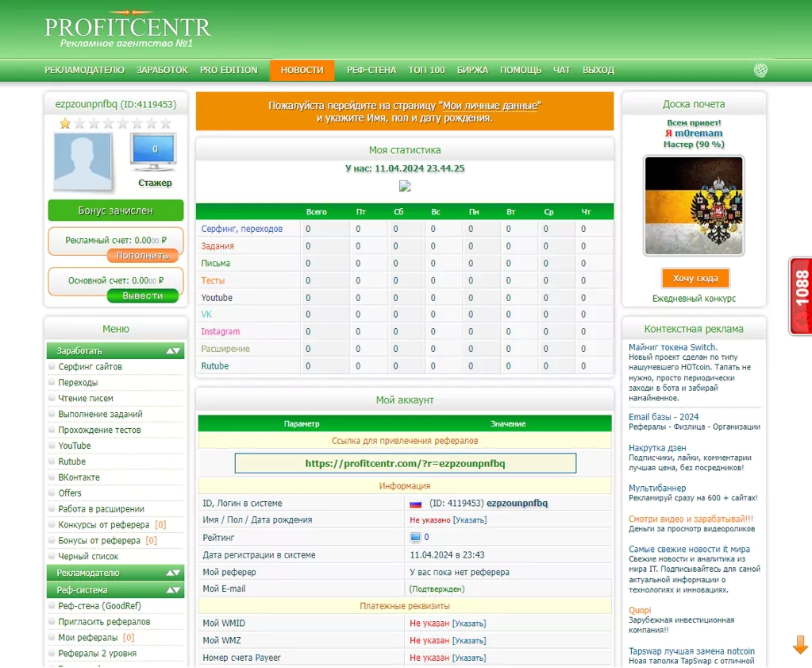812x668 pixels.
Task: Click the small monitor icon in Рейтинг row
Action: (x=415, y=538)
